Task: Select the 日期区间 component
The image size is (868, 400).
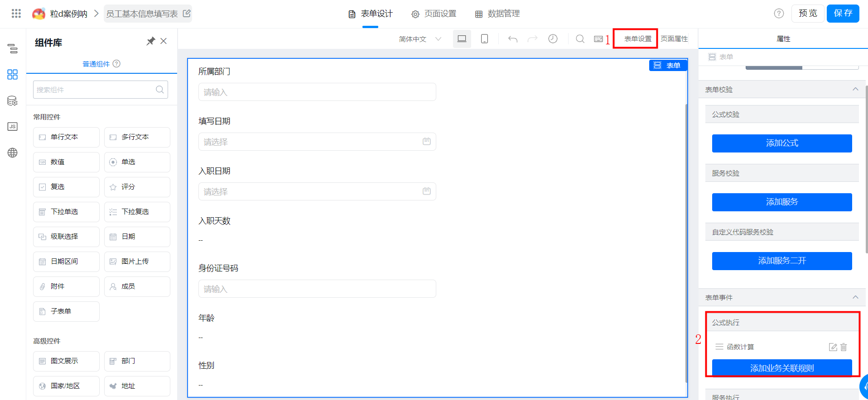Action: pyautogui.click(x=66, y=262)
